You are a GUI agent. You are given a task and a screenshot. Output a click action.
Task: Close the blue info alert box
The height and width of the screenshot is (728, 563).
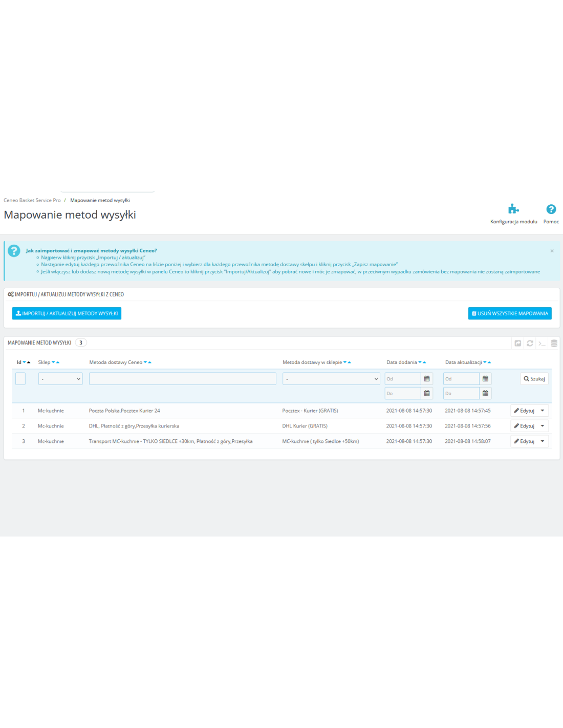[x=552, y=251]
